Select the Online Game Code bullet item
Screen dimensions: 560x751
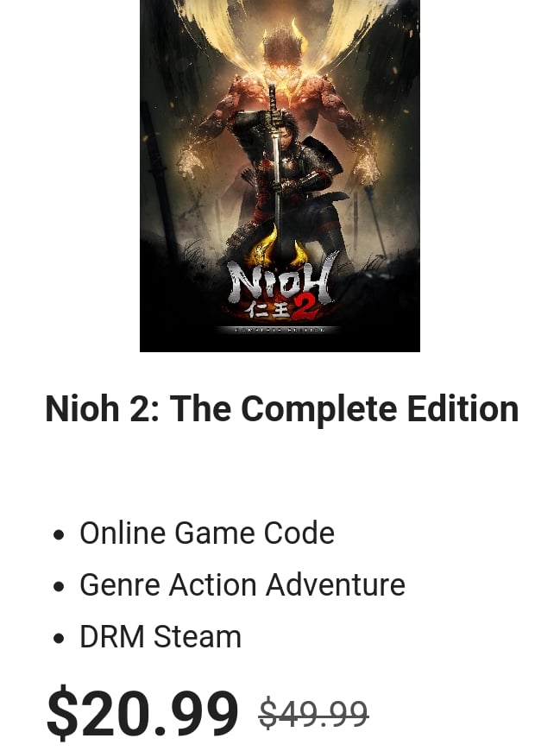point(194,533)
